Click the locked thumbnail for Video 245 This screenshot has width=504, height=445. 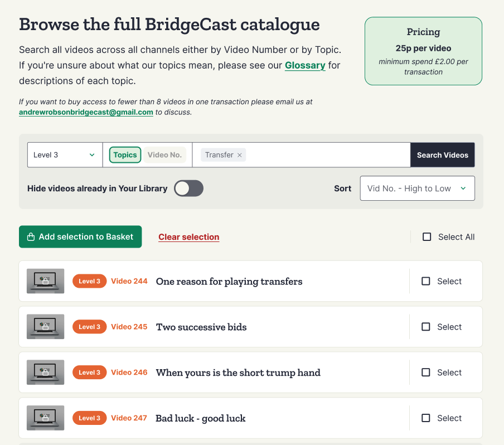click(45, 327)
